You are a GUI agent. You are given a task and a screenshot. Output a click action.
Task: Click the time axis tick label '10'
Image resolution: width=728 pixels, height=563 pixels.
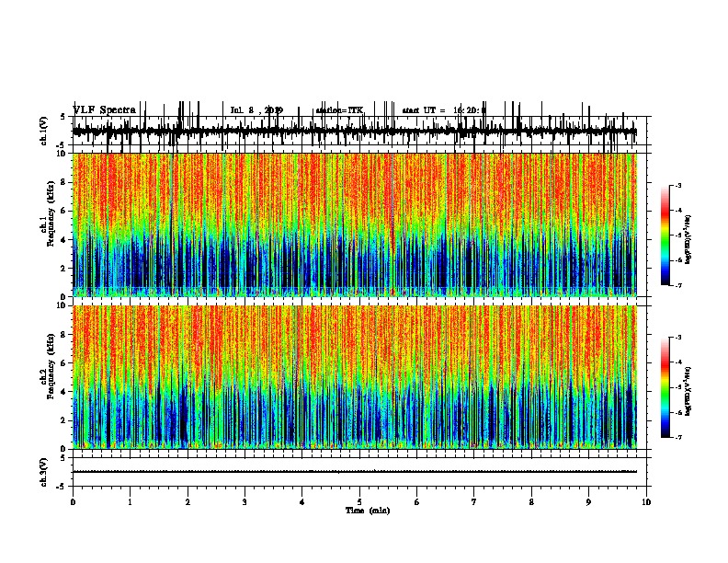point(646,502)
